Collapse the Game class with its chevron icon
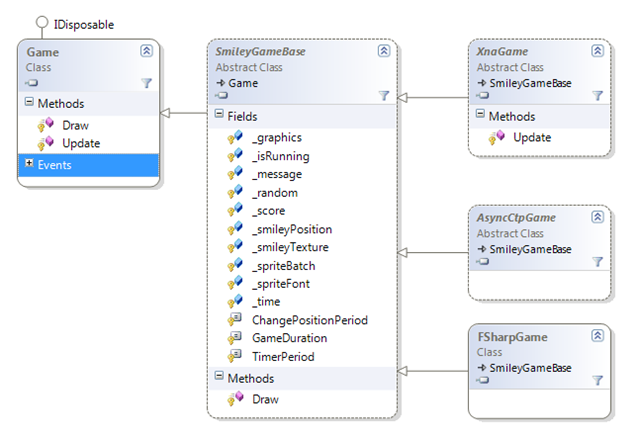The image size is (640, 440). click(147, 51)
